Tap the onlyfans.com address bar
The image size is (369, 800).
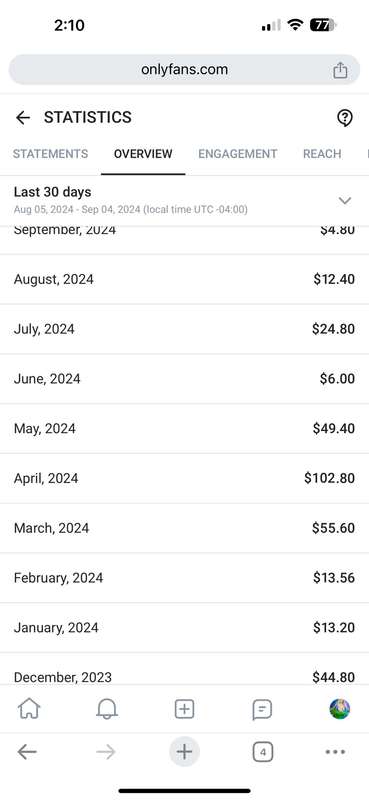tap(184, 70)
